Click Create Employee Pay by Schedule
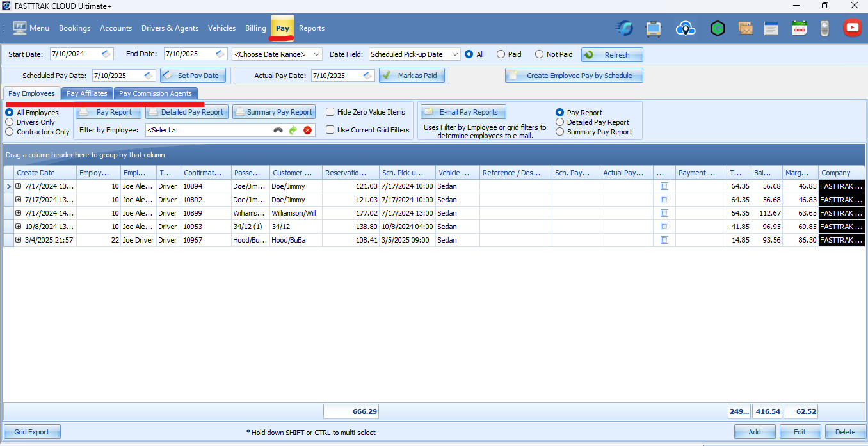Viewport: 868px width, 446px height. pos(574,76)
